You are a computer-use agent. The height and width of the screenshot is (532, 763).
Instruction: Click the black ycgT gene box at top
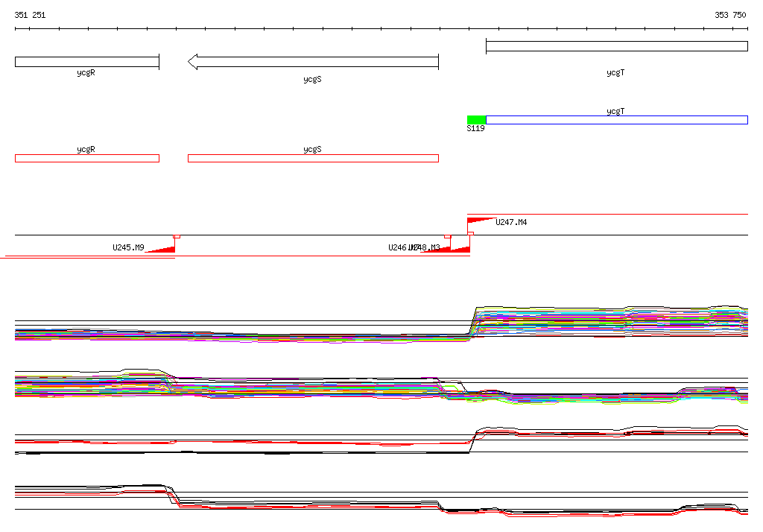pyautogui.click(x=616, y=46)
